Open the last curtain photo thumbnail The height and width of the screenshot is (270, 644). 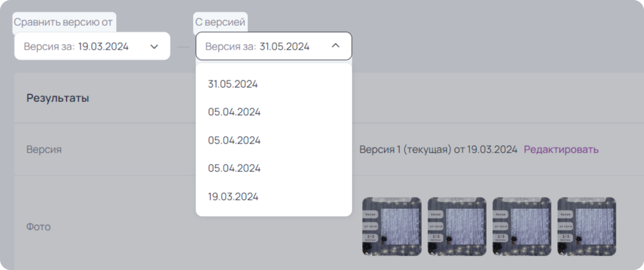pyautogui.click(x=587, y=227)
